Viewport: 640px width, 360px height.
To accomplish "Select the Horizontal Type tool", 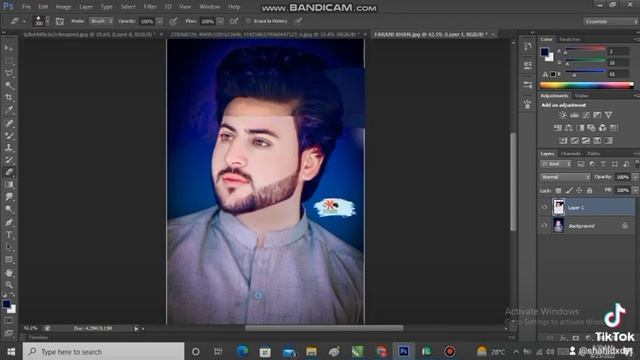I will 9,235.
